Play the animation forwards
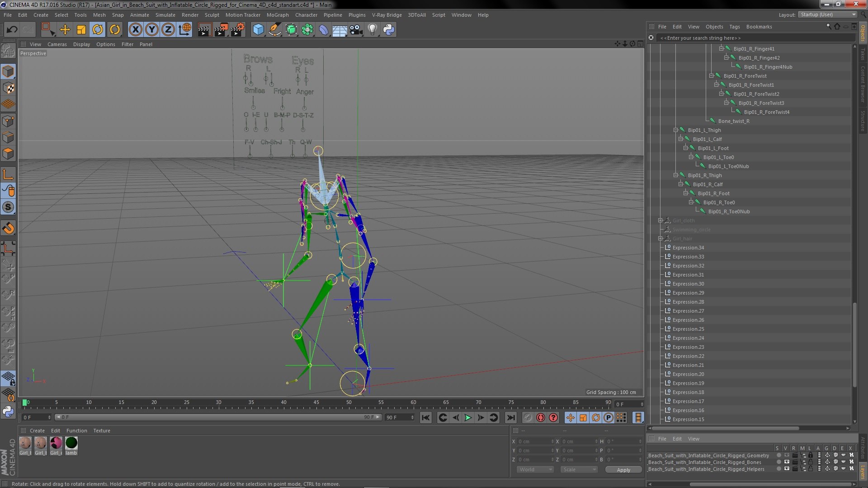This screenshot has height=488, width=868. pyautogui.click(x=468, y=418)
